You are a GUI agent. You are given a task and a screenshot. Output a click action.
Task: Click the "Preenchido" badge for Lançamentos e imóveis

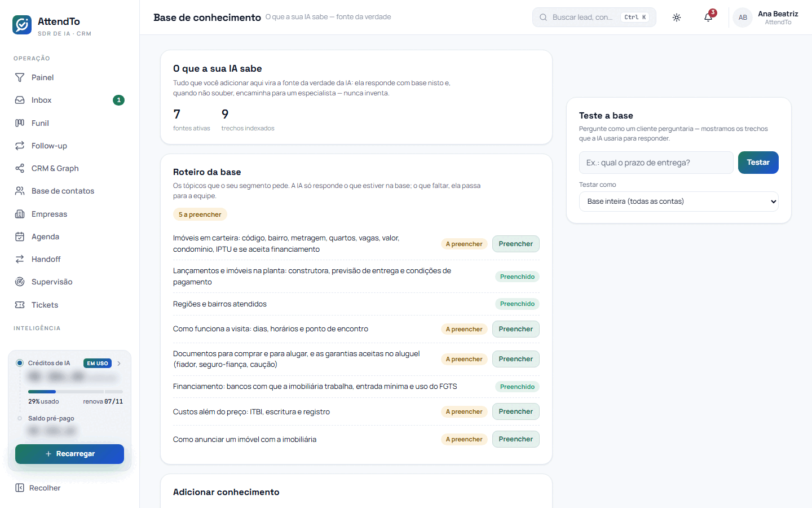pyautogui.click(x=517, y=277)
